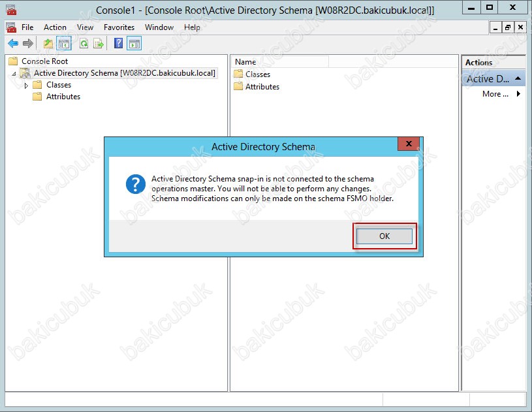Viewport: 532px width, 412px height.
Task: Click the console icon in title bar
Action: [x=11, y=10]
